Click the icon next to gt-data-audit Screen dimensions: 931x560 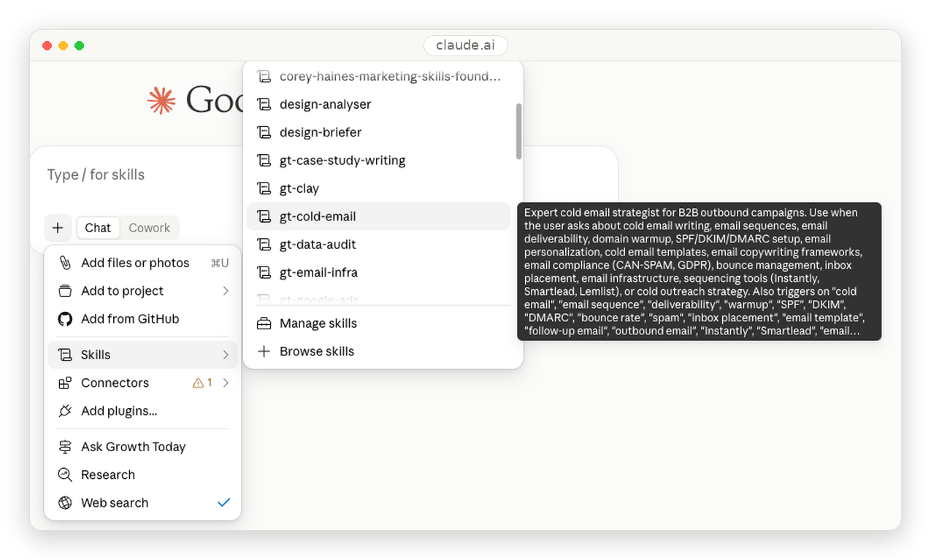click(264, 245)
